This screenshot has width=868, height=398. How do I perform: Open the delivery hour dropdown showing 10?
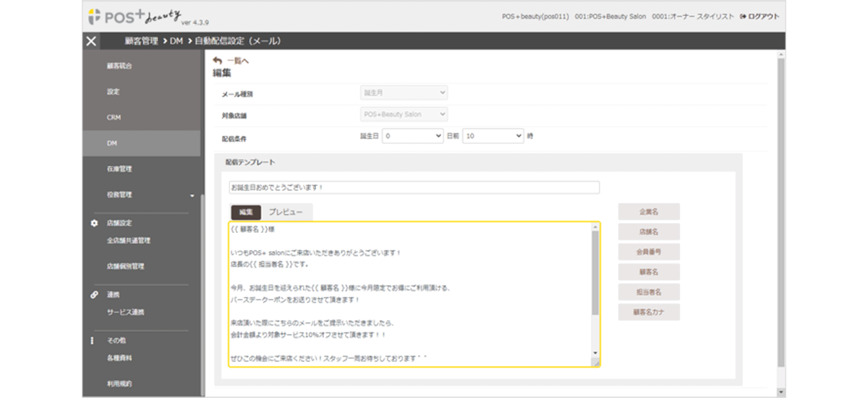(493, 135)
